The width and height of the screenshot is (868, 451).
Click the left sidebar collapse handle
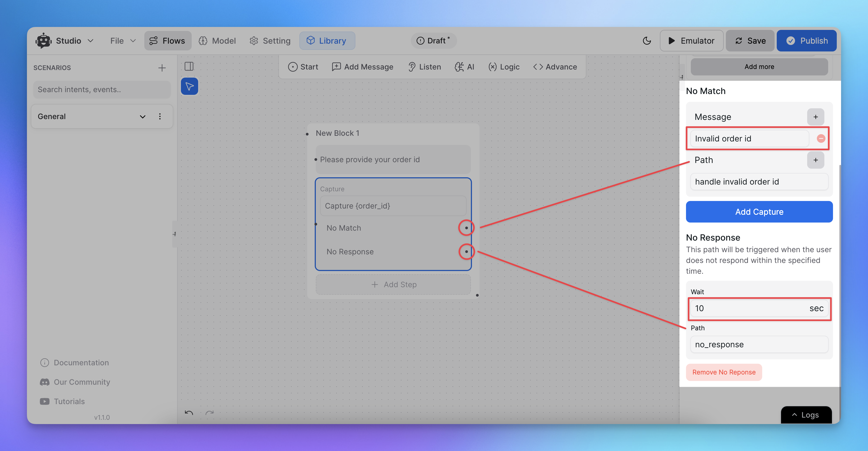pyautogui.click(x=174, y=234)
